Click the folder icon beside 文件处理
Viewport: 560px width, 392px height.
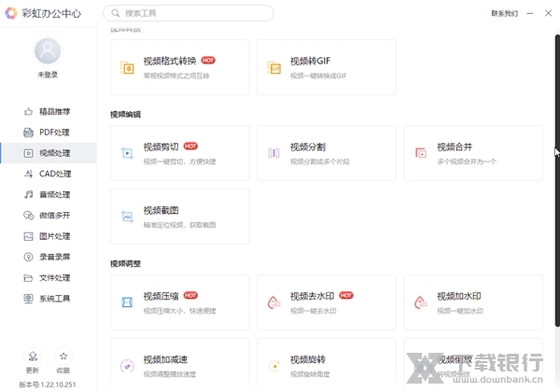coord(28,278)
